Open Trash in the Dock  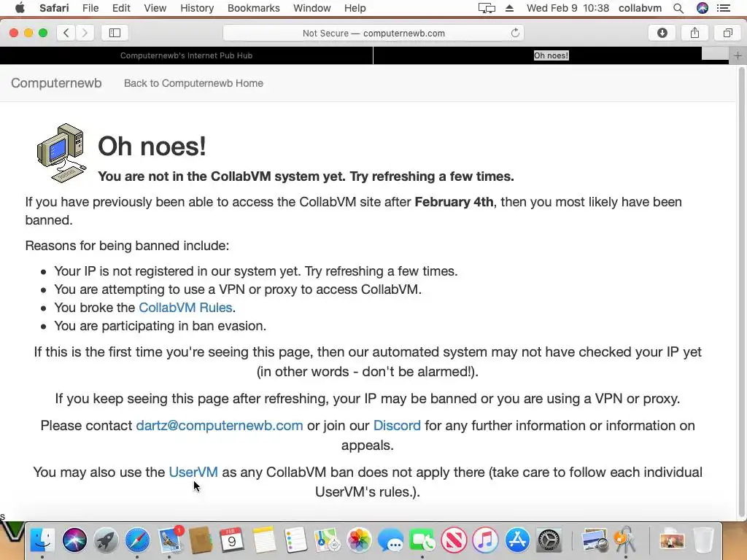[703, 540]
